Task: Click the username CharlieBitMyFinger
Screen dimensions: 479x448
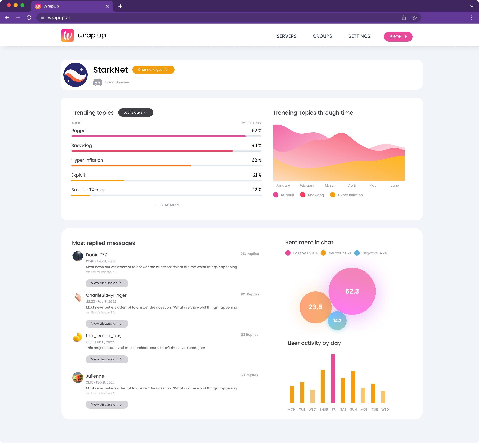Action: 106,295
